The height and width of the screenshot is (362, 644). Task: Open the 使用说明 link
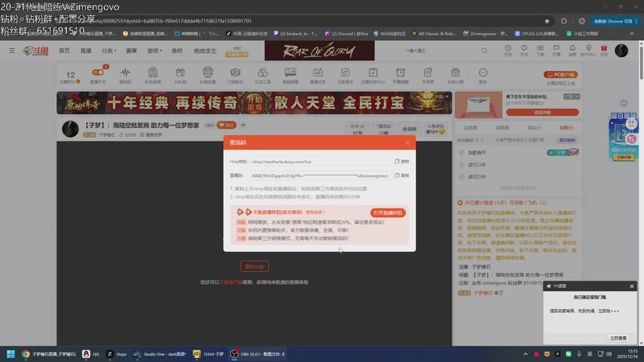point(315,212)
